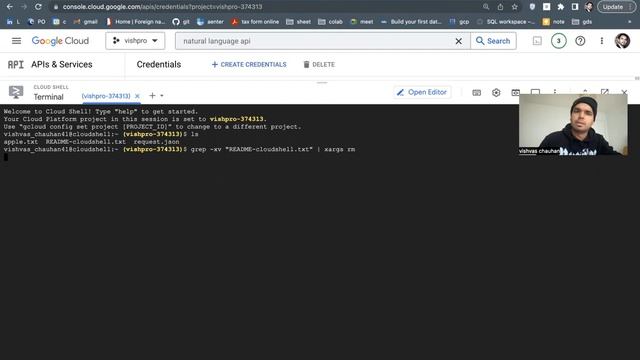Viewport: 640px width, 360px height.
Task: Click the DELETE credentials button
Action: coord(319,64)
